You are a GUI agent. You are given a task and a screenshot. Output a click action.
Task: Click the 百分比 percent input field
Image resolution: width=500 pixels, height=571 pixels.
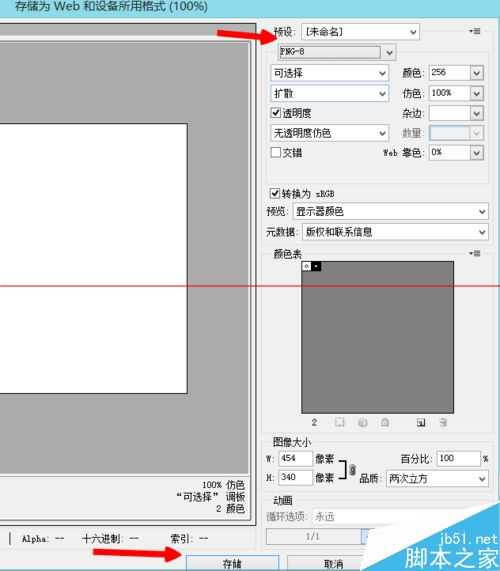point(458,458)
